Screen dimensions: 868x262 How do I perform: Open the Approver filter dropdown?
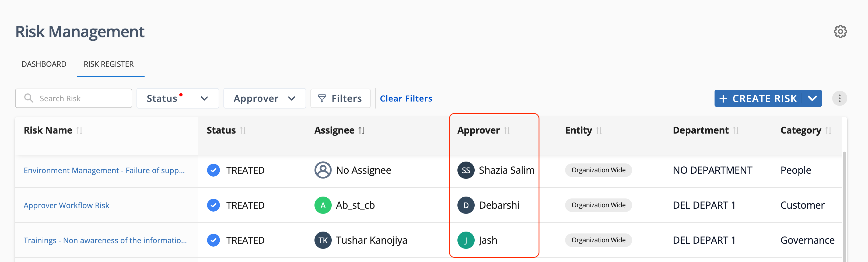coord(264,99)
